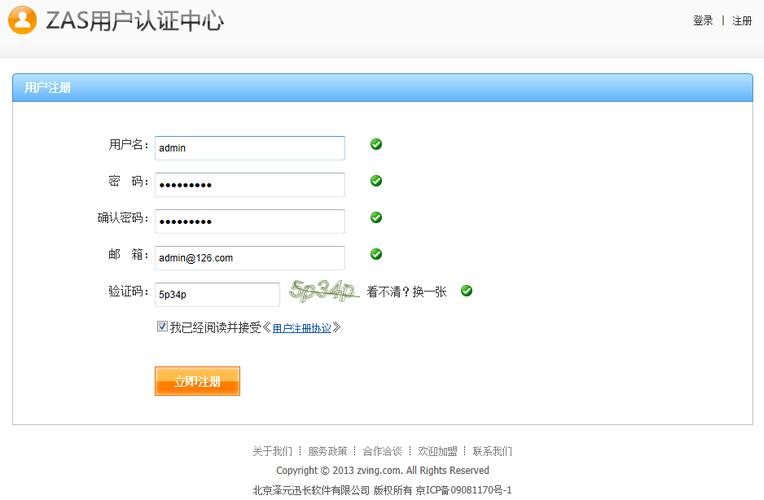This screenshot has width=764, height=500.
Task: Focus the email field with admin@126.com
Action: pyautogui.click(x=249, y=258)
